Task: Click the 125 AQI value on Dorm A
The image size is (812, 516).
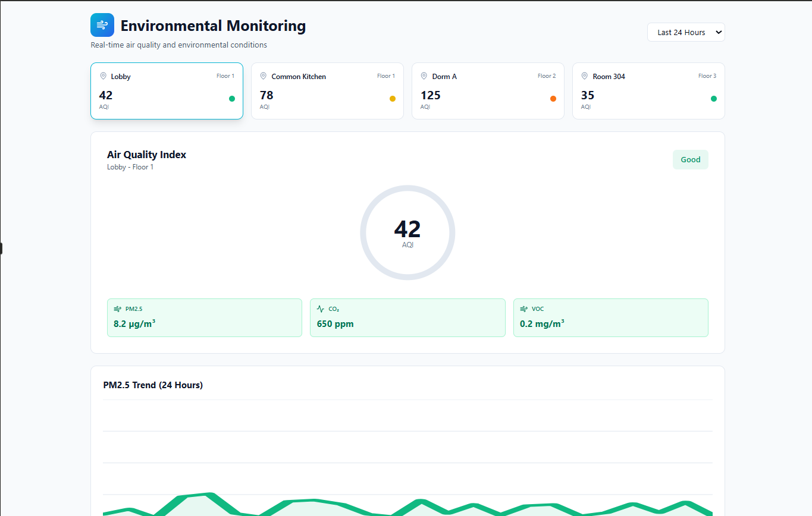Action: pyautogui.click(x=431, y=95)
